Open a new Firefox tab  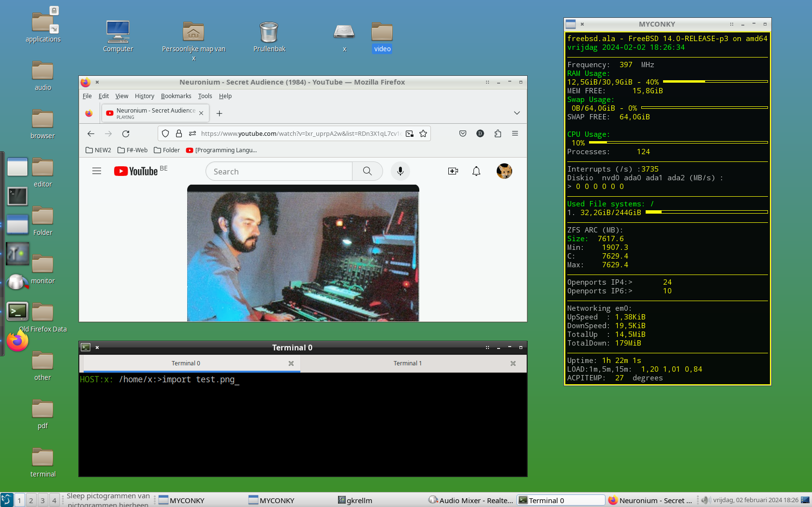click(x=219, y=113)
